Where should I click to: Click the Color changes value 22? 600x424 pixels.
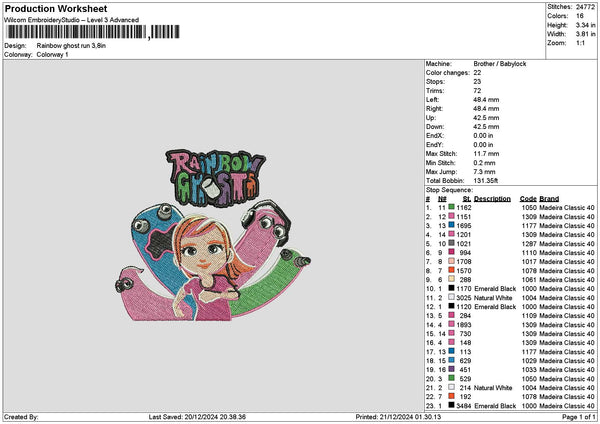pyautogui.click(x=477, y=73)
